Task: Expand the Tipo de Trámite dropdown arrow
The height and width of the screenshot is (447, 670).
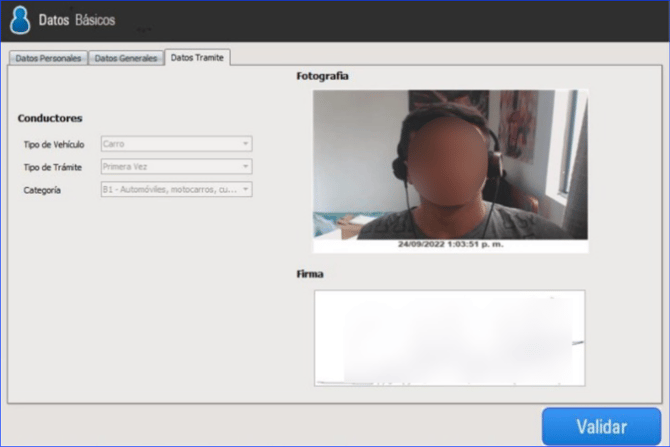Action: pyautogui.click(x=245, y=166)
